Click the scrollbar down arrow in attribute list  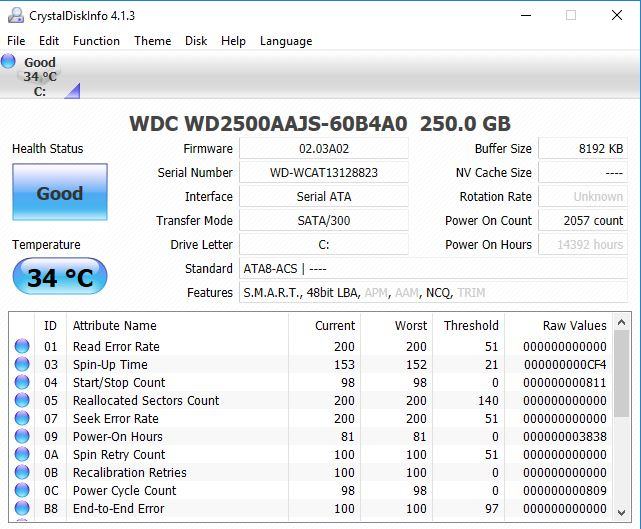point(621,512)
